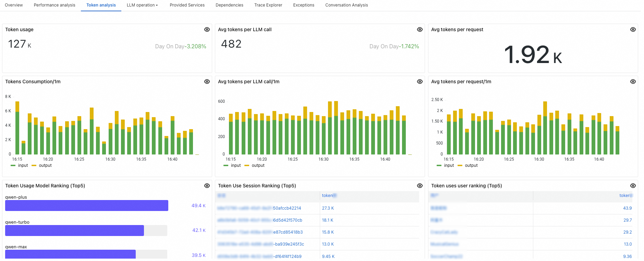The image size is (644, 261).
Task: Click the eye icon on Token usage panel
Action: click(207, 29)
